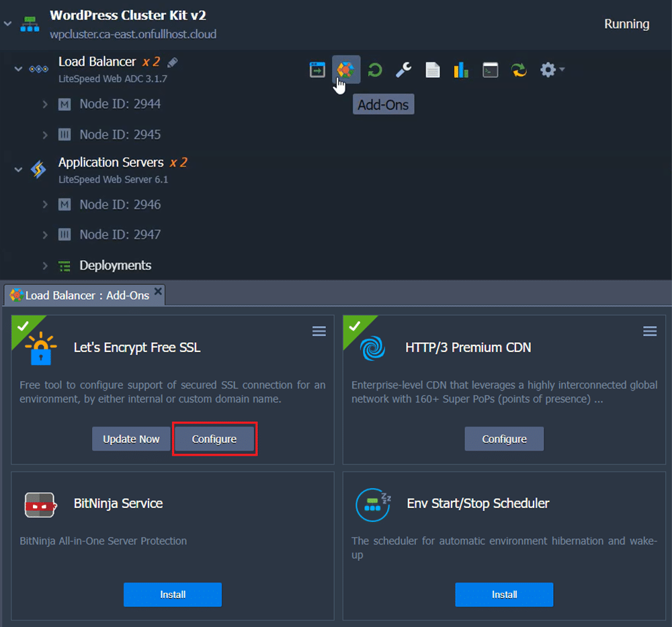This screenshot has height=627, width=672.
Task: Open the Additional gear dropdown
Action: [x=552, y=70]
